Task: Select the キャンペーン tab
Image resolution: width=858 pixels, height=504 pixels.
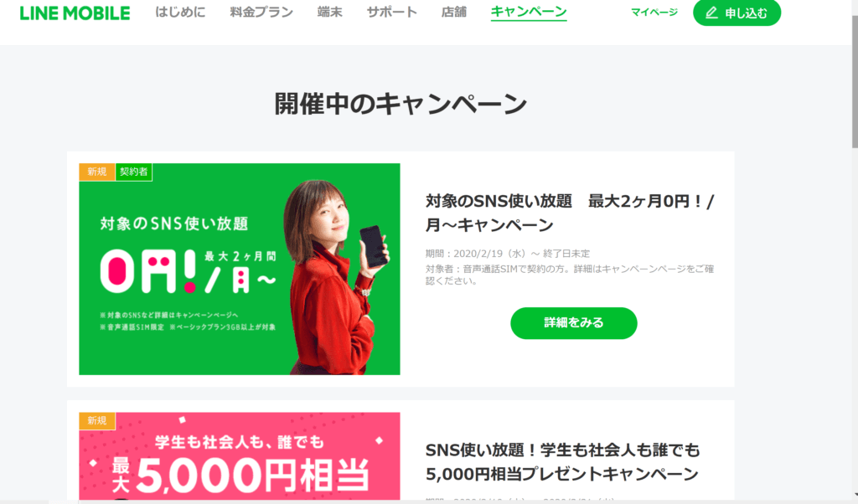Action: pos(529,12)
